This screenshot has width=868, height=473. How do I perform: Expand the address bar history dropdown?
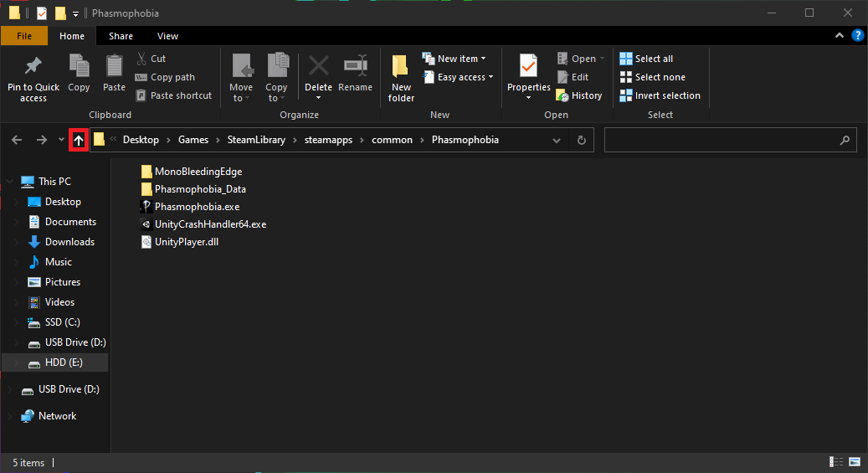(557, 140)
